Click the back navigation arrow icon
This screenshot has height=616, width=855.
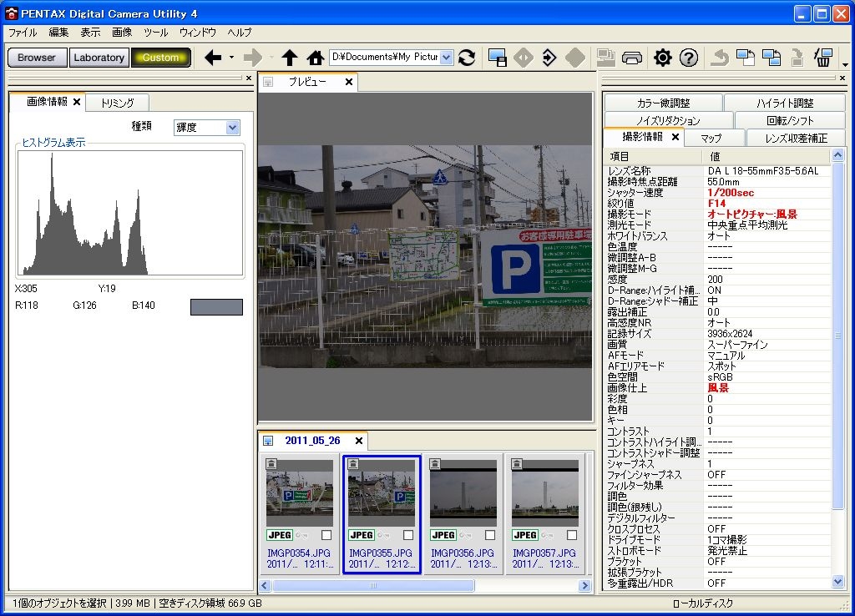(213, 58)
